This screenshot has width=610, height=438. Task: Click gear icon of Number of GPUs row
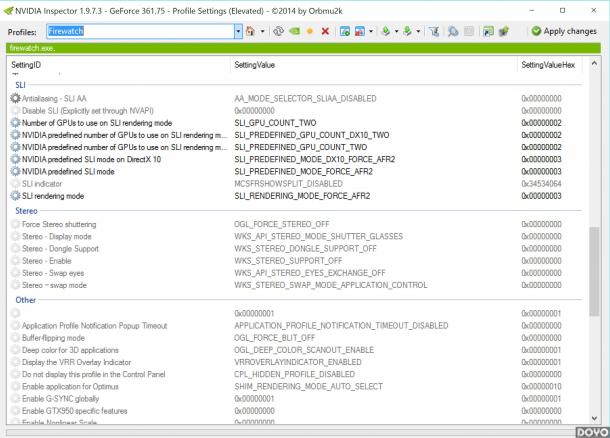coord(15,123)
